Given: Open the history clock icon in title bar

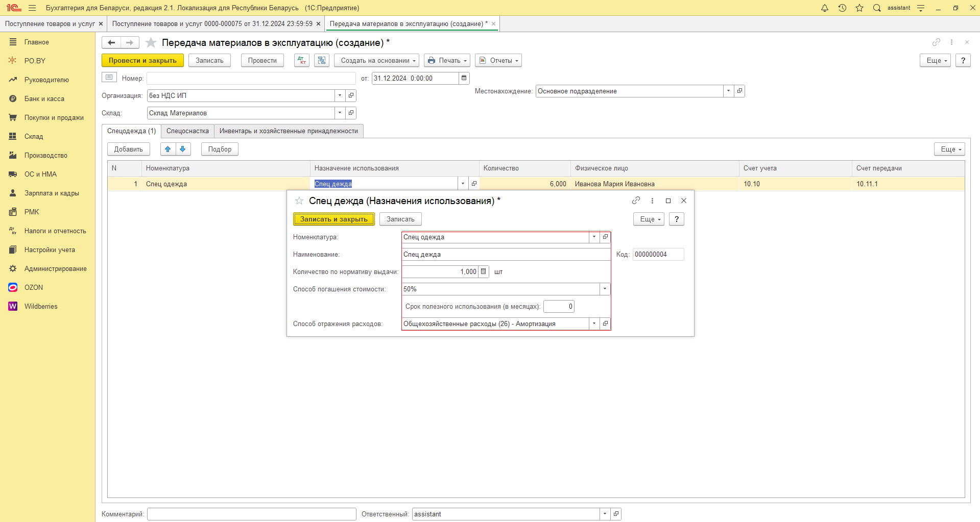Looking at the screenshot, I should click(842, 8).
